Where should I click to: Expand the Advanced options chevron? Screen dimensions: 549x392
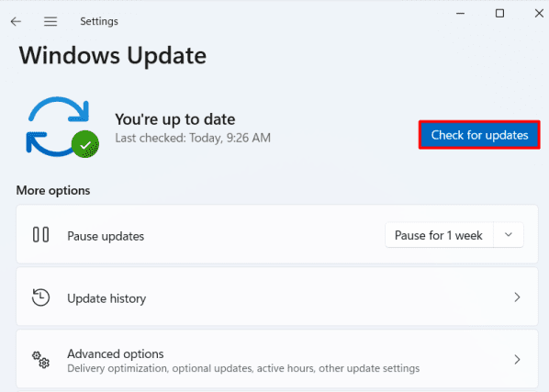(517, 360)
